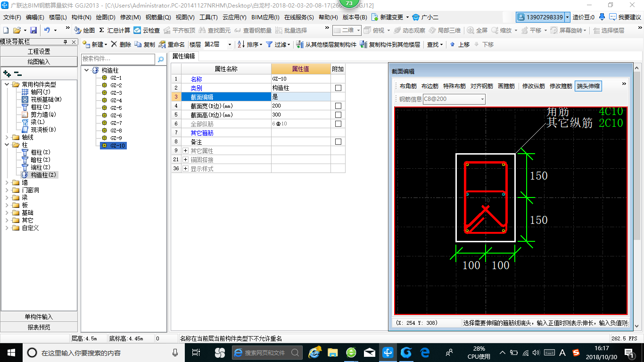Image resolution: width=644 pixels, height=362 pixels.
Task: Click the search magnifier beside 搜索构件
Action: click(161, 59)
